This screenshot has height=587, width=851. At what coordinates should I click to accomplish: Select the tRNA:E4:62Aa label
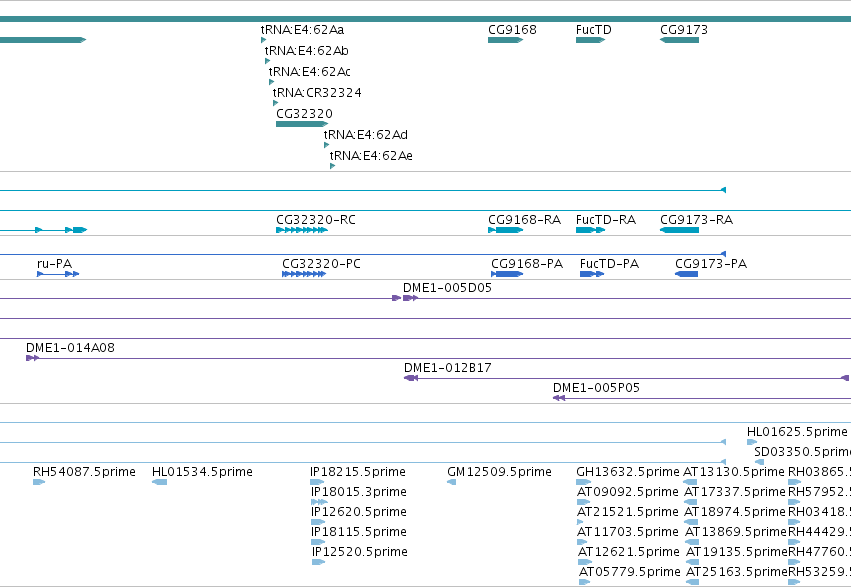coord(302,30)
